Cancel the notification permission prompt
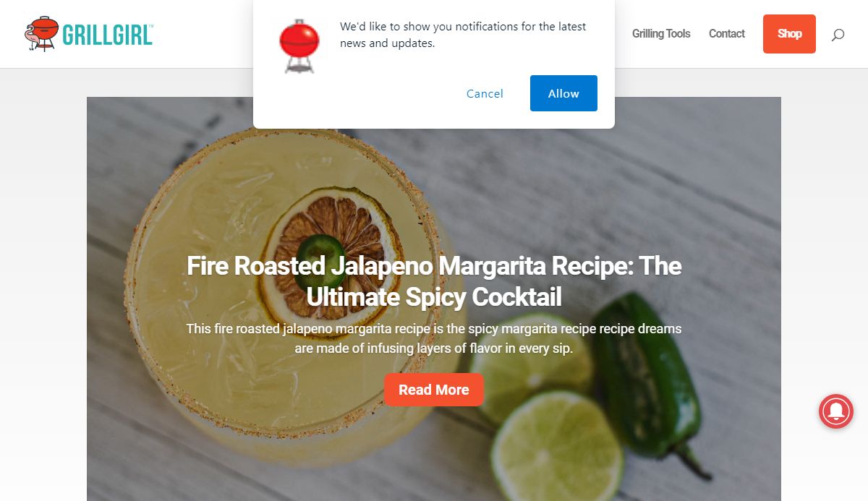The image size is (868, 501). point(485,93)
